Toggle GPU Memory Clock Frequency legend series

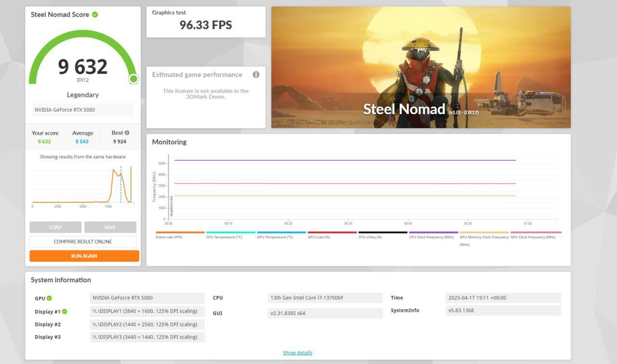coord(484,238)
